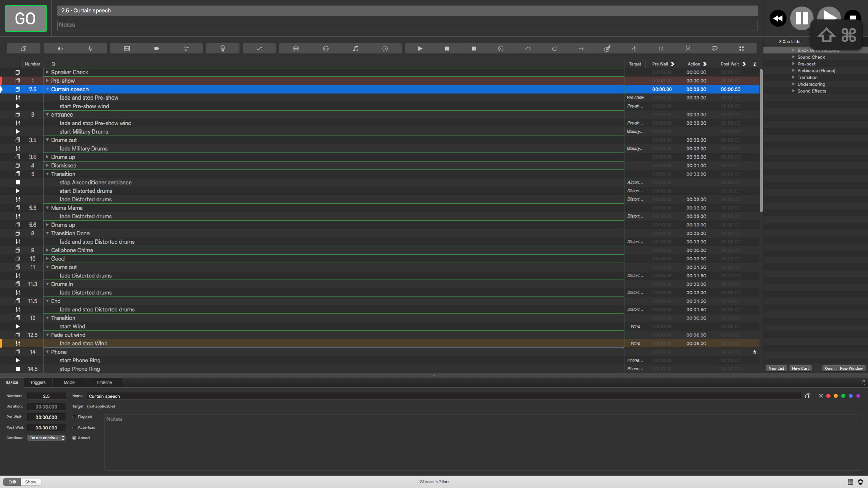Click the Video cue filmstrip icon

point(127,49)
